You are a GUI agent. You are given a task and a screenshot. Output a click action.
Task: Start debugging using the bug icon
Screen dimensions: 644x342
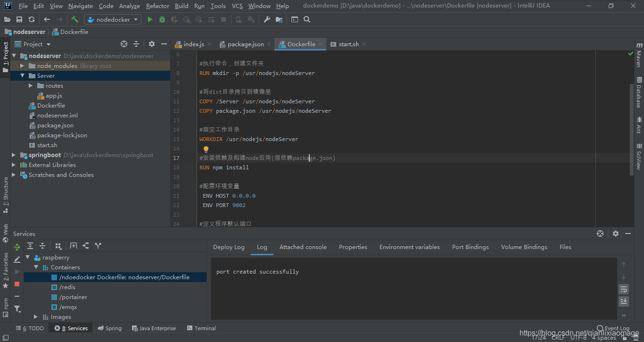coord(162,19)
